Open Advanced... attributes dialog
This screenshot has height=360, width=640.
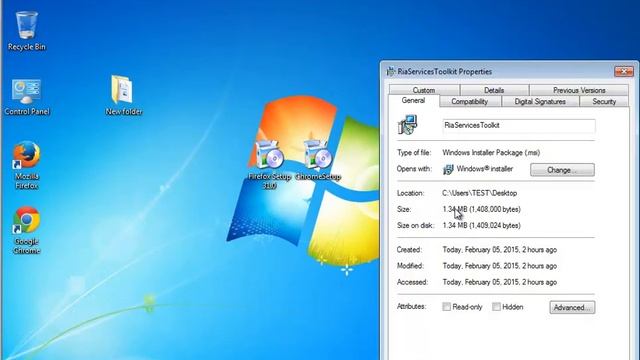[572, 307]
